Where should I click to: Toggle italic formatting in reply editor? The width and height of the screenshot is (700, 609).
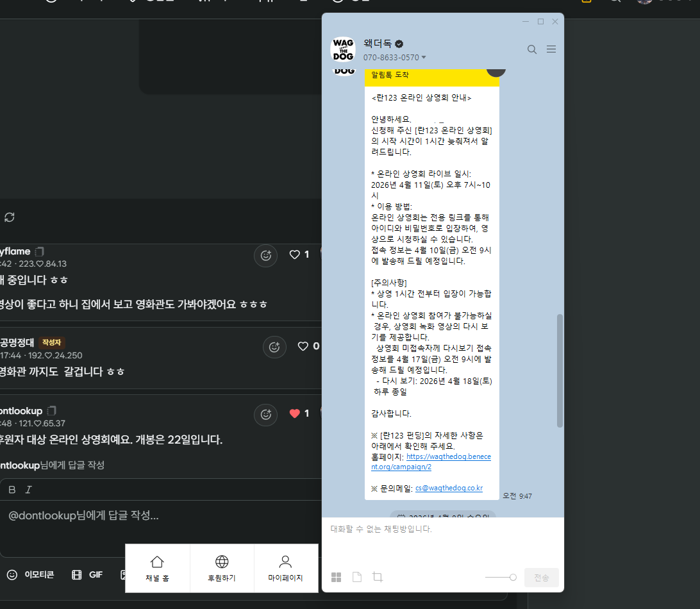coord(29,490)
